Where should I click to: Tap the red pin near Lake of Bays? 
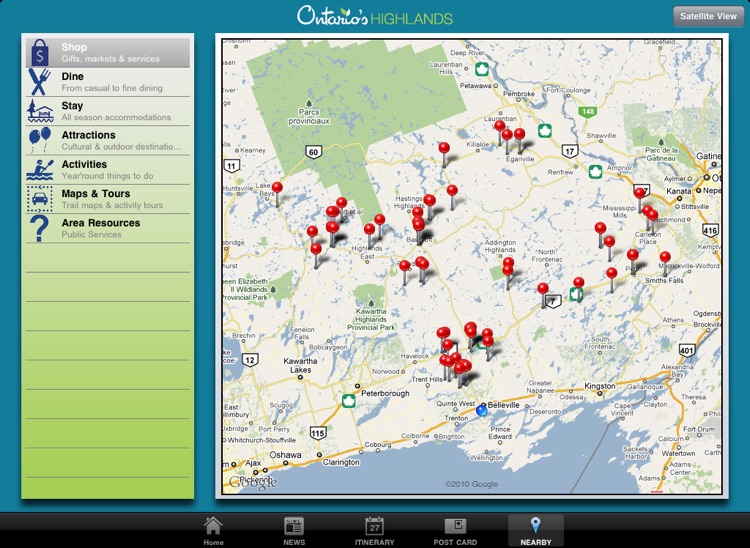277,187
